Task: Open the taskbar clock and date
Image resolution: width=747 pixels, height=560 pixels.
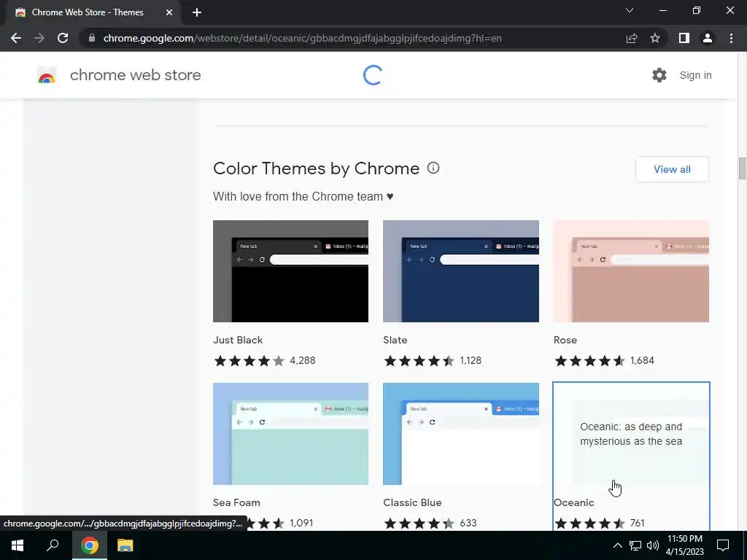Action: [x=684, y=545]
